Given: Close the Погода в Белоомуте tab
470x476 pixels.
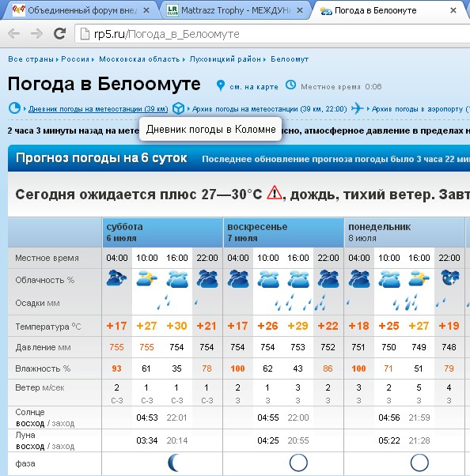Looking at the screenshot, I should click(453, 10).
